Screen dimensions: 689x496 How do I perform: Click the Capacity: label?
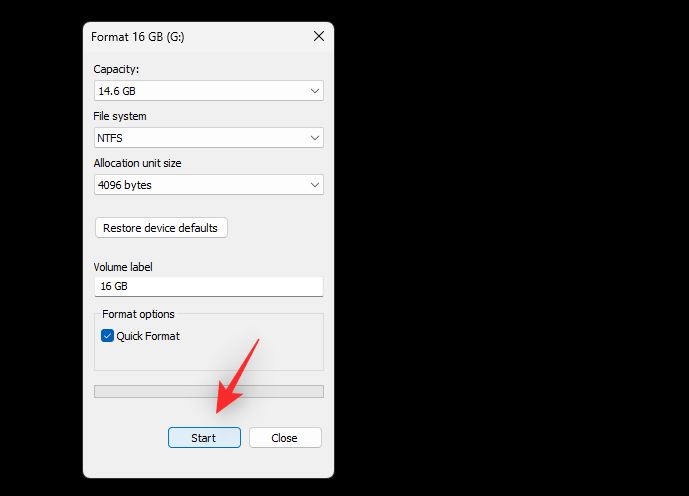point(116,69)
